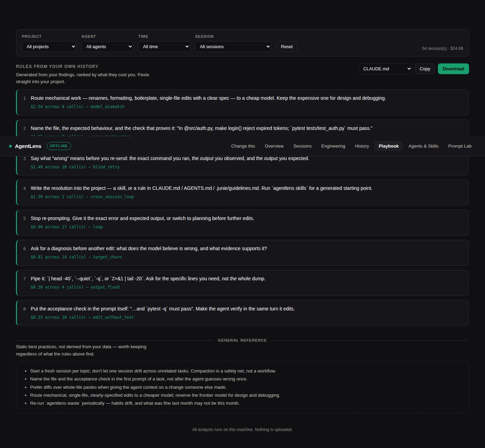Screen dimensions: 485x448
Task: Click the model_mismatch cost line
Action: 77,107
